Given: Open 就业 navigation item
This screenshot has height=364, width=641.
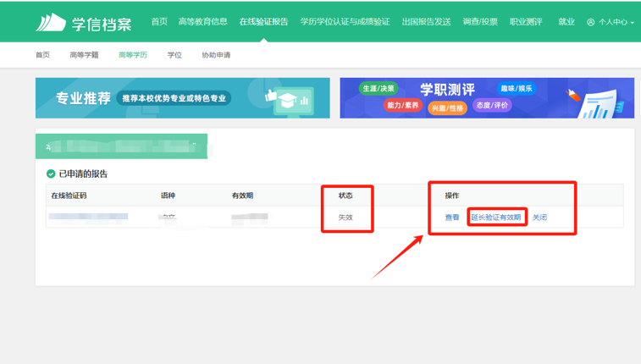Looking at the screenshot, I should pos(566,22).
